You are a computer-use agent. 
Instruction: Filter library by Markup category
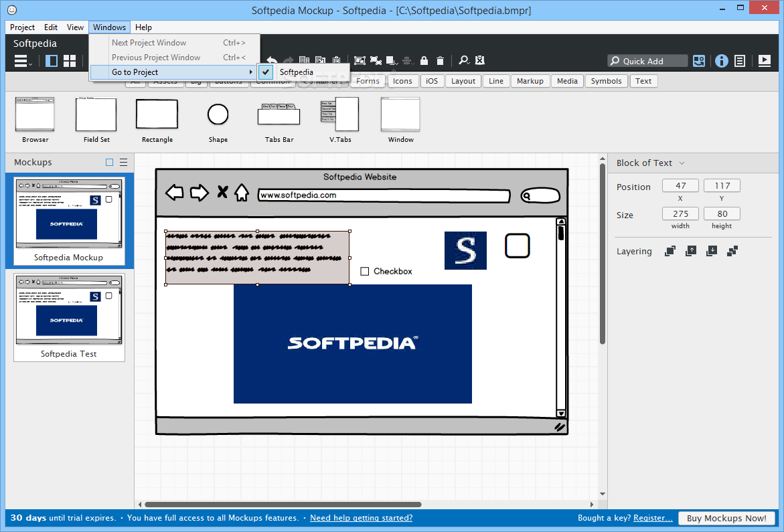click(x=530, y=81)
